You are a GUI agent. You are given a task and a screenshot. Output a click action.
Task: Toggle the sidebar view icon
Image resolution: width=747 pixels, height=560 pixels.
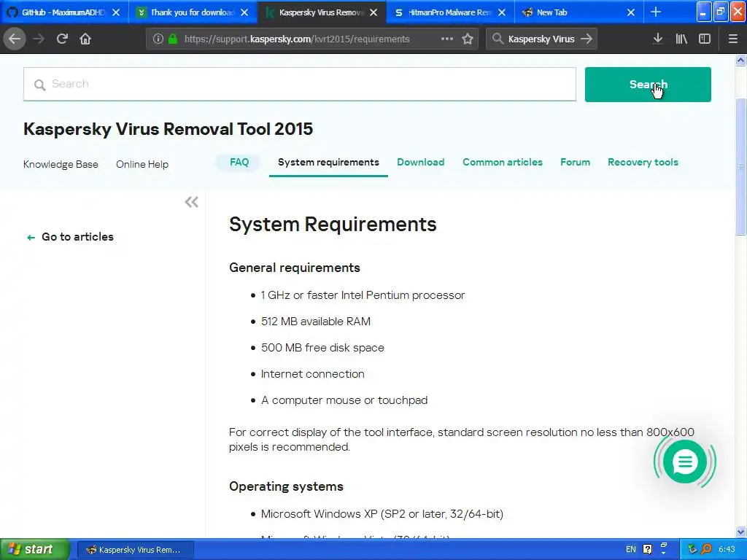click(x=705, y=39)
